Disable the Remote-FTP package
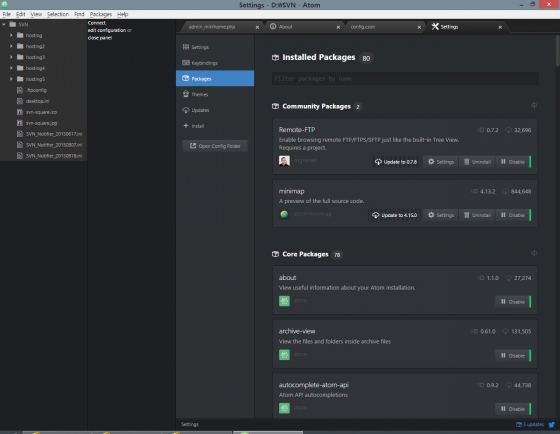Screen dimensions: 560x434 point(512,162)
